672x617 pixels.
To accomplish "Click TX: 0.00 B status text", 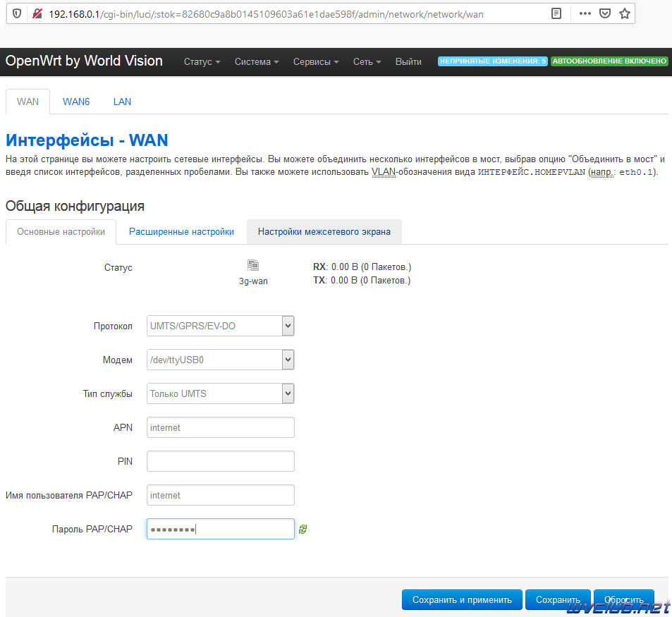I will pos(362,280).
